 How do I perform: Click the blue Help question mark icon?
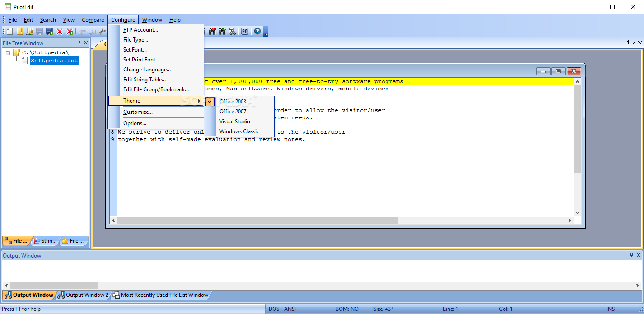257,31
